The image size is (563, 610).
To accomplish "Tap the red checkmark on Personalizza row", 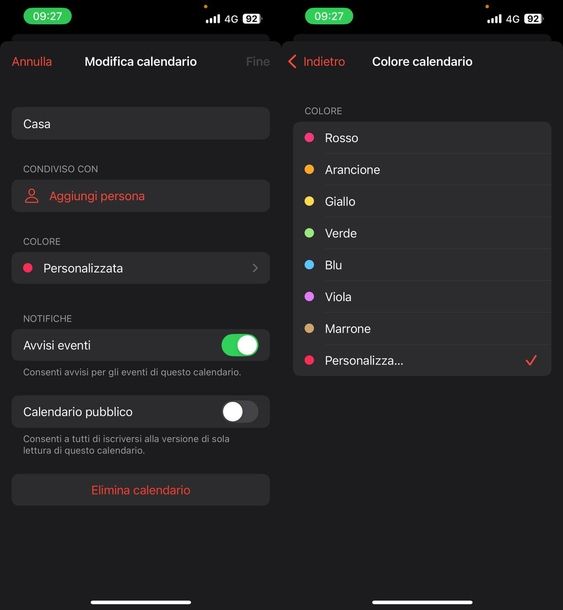I will point(531,361).
